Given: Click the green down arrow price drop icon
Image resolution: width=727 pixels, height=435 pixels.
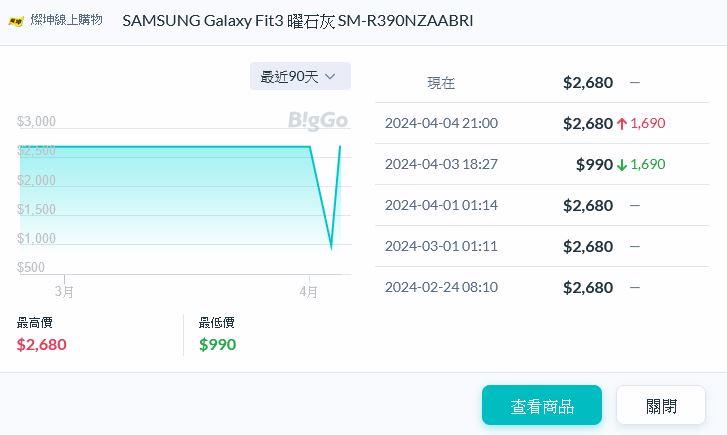Looking at the screenshot, I should [622, 165].
